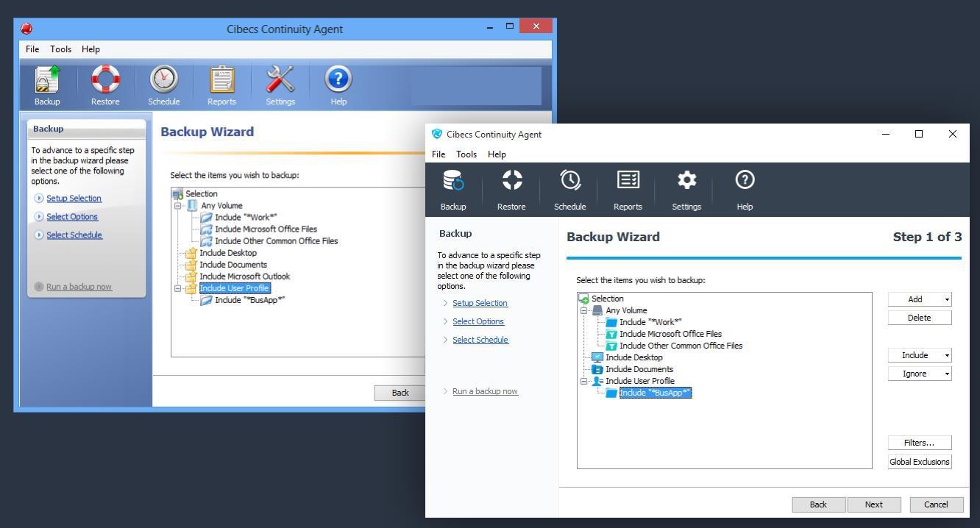Screen dimensions: 980x528
Task: Open Schedule in the dark toolbar
Action: (569, 181)
